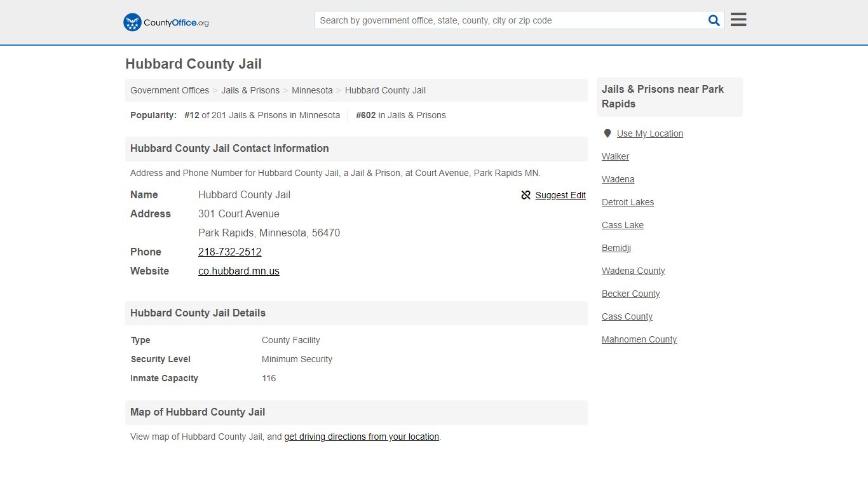Viewport: 868px width, 488px height.
Task: Click the Suggest Edit link
Action: [x=560, y=195]
